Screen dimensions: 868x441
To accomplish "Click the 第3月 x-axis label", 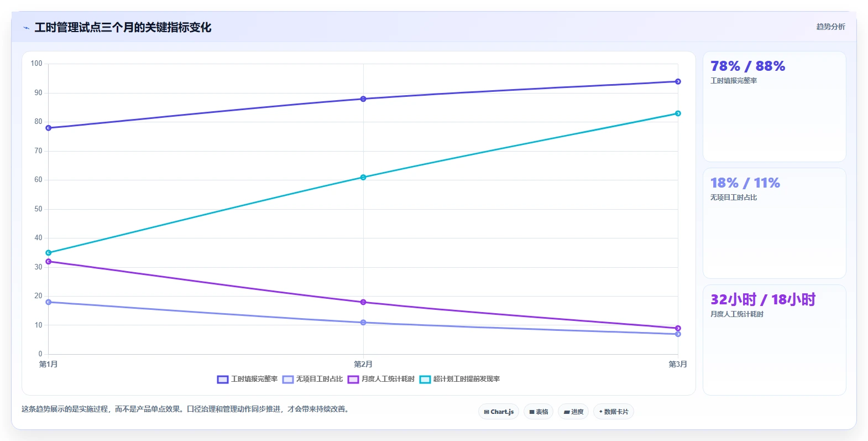I will click(x=678, y=364).
